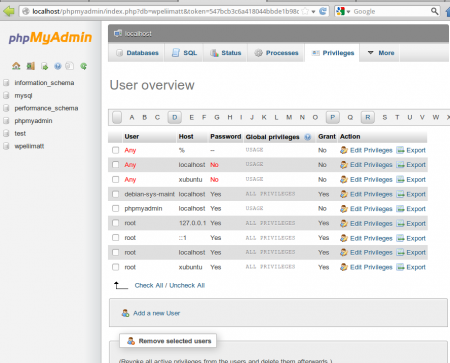Edit Privileges for debian-sys-maint

click(x=366, y=194)
